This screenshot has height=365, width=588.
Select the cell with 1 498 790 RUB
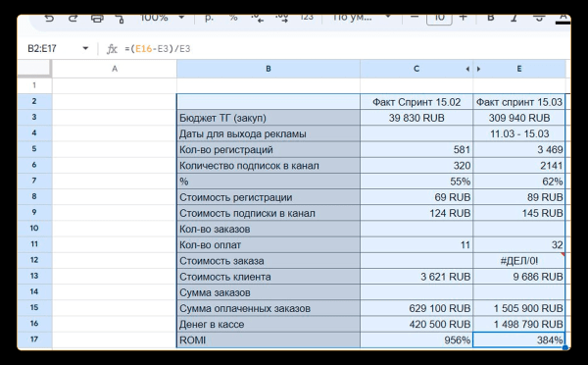(x=519, y=324)
